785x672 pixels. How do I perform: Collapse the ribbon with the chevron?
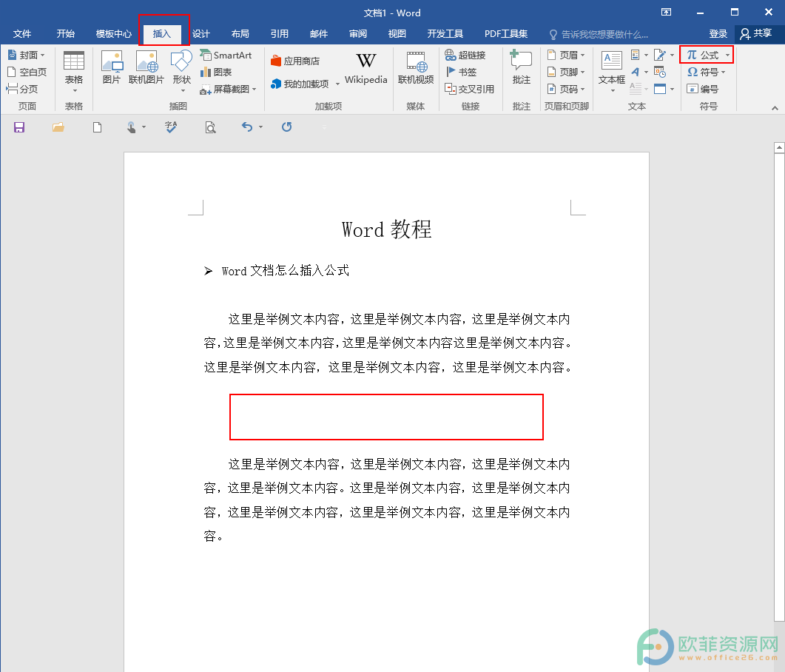[x=775, y=107]
